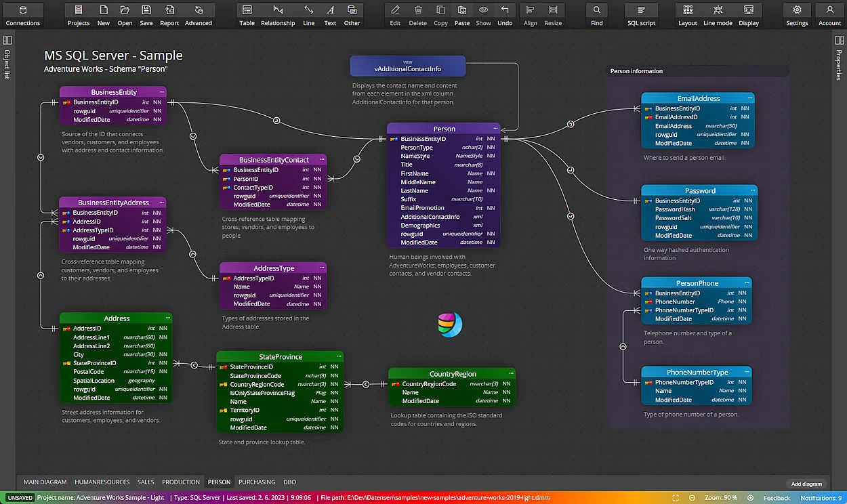Open the EmailAddress table ellipsis menu
847x504 pixels.
coord(749,98)
